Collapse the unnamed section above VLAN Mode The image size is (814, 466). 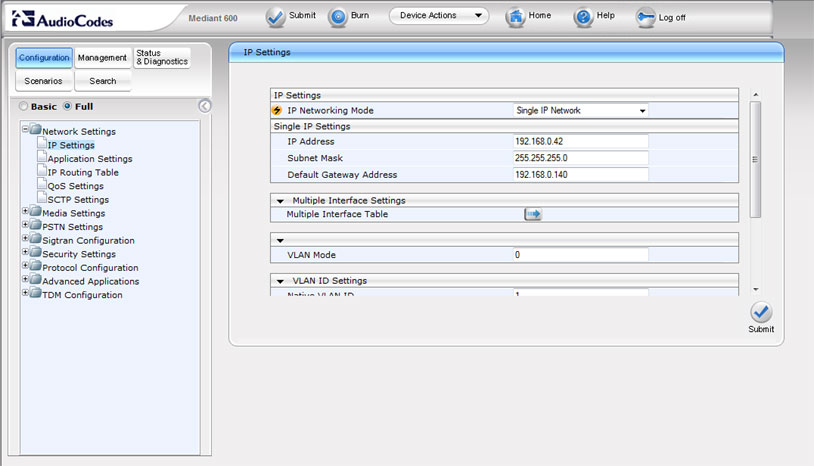280,241
